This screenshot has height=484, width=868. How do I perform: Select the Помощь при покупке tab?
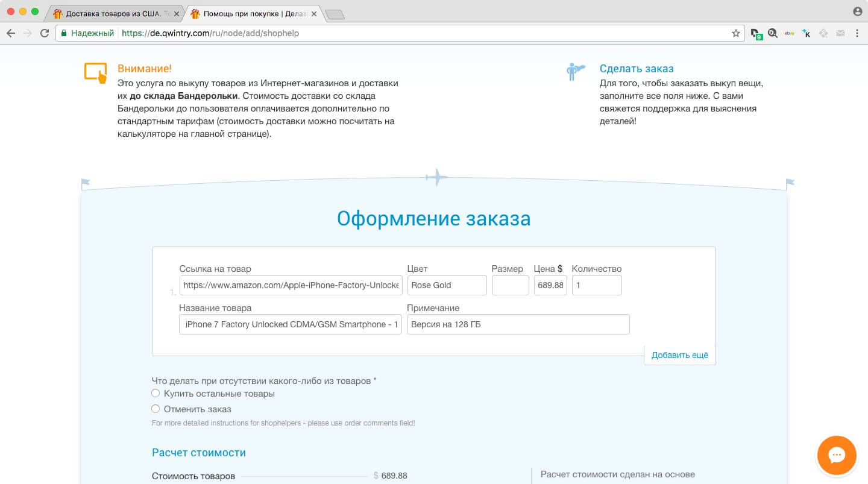point(254,13)
